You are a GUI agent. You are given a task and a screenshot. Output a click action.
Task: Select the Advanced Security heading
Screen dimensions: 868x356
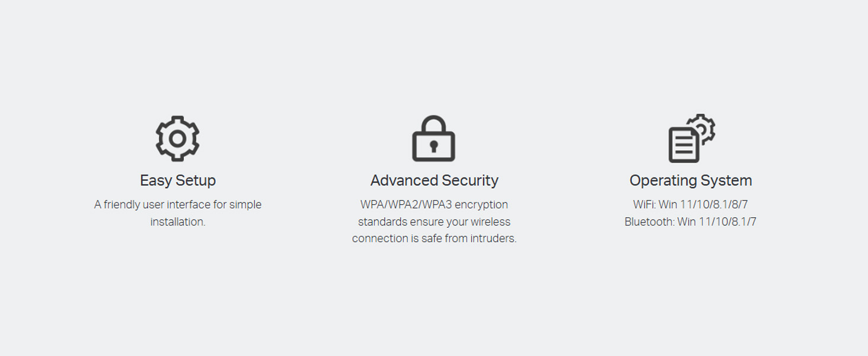pos(434,180)
